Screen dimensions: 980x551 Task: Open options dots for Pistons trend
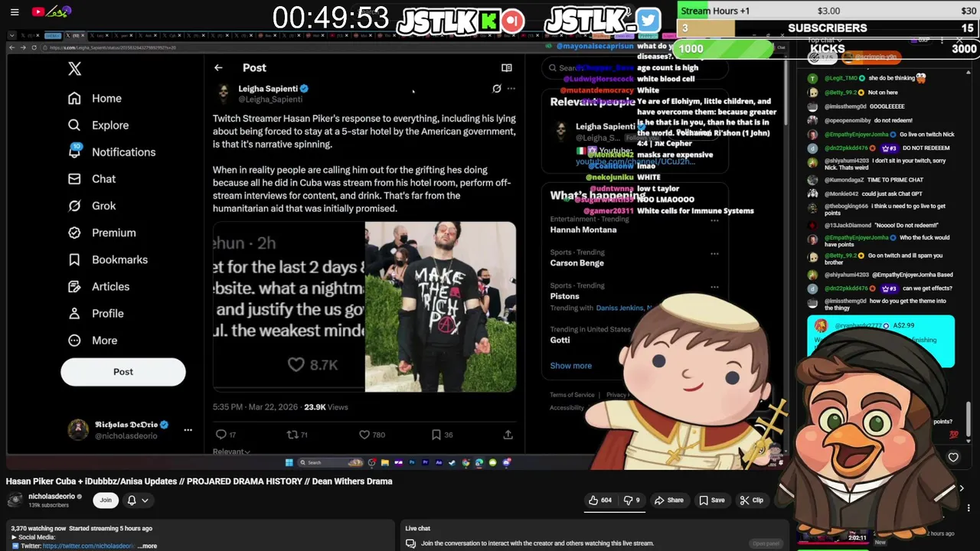point(714,287)
